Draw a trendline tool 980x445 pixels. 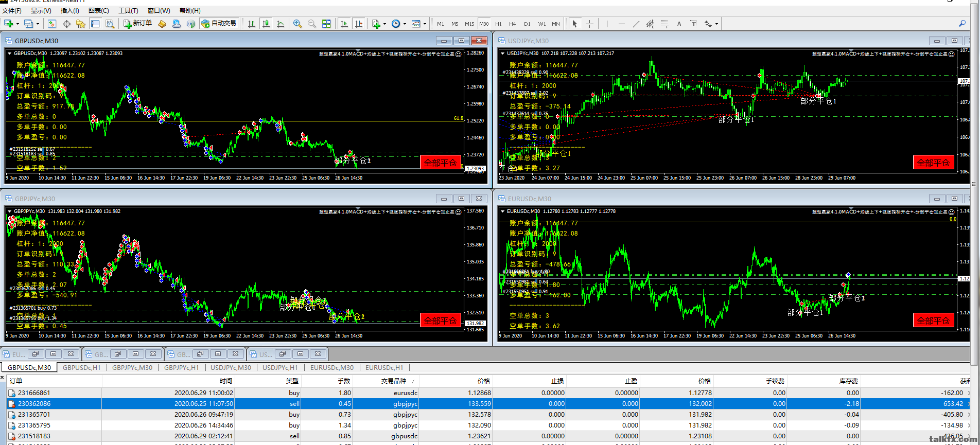point(636,24)
